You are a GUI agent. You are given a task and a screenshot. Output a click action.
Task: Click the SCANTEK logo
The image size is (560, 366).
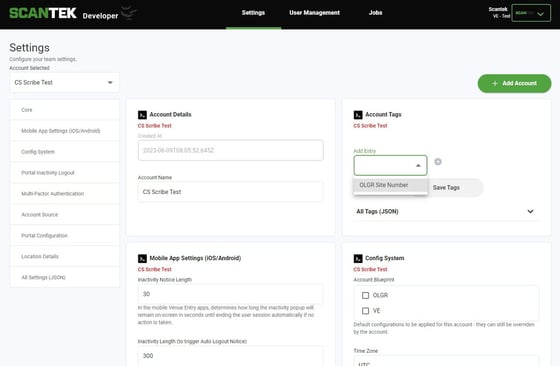[x=43, y=13]
